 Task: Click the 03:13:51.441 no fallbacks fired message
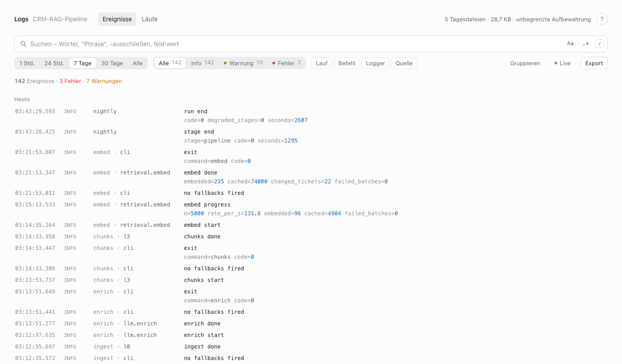[214, 312]
